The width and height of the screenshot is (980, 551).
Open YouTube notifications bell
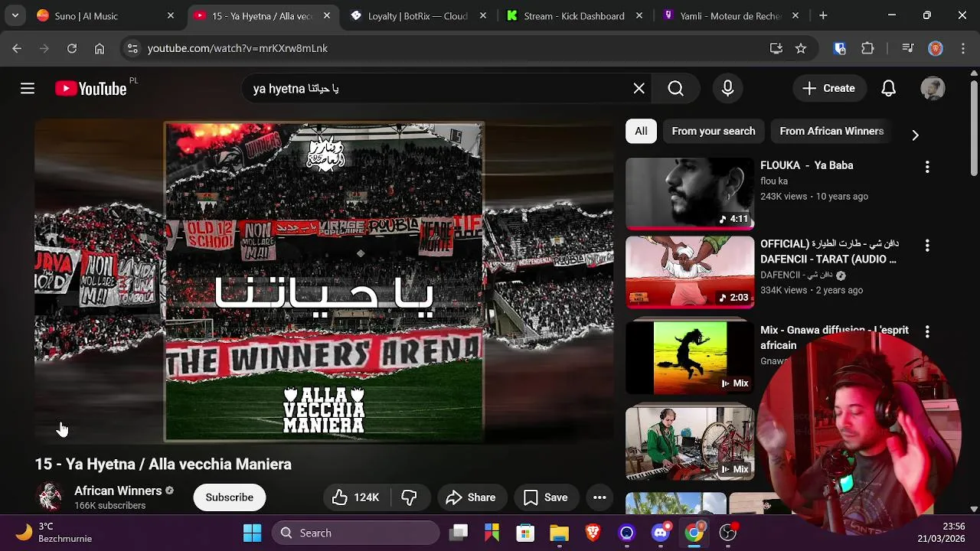[888, 89]
